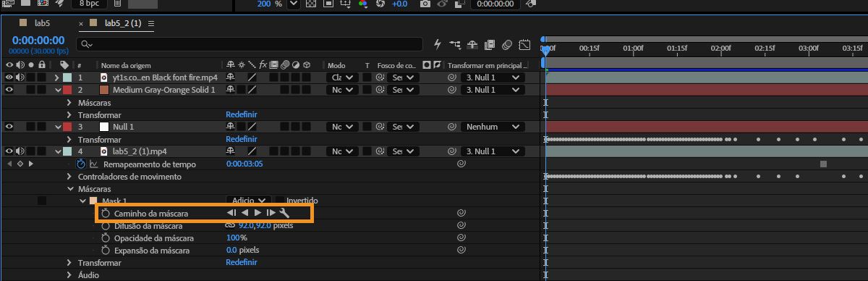Screen dimensions: 868x281
Task: Select the lab5_2 (1) composition tab
Action: (123, 23)
